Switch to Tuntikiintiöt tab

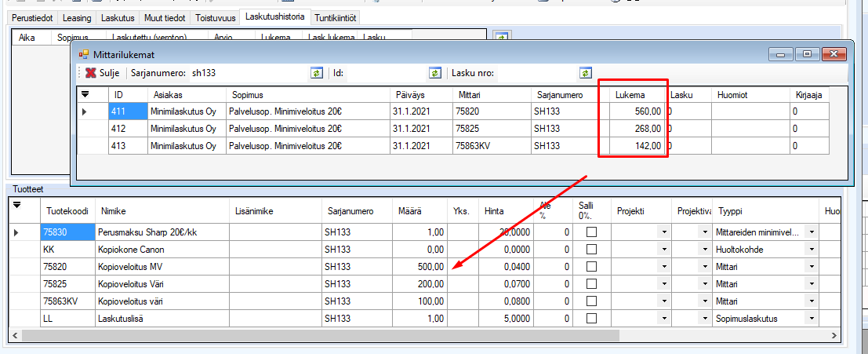(336, 18)
